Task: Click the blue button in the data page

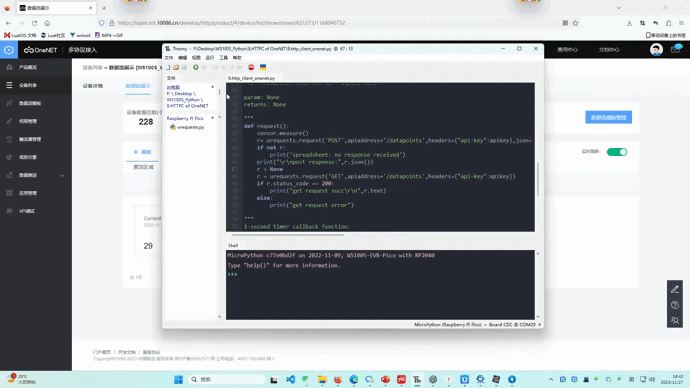Action: (609, 117)
